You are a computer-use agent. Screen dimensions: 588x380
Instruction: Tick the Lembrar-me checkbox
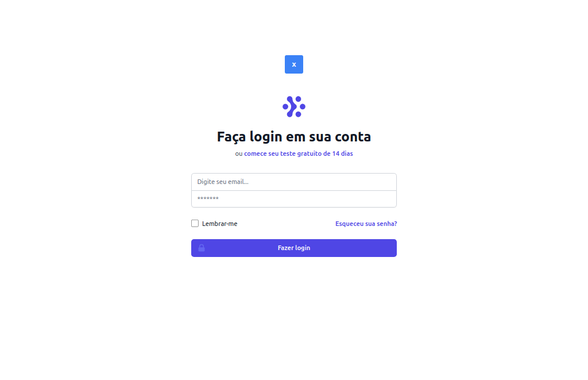[x=195, y=224]
